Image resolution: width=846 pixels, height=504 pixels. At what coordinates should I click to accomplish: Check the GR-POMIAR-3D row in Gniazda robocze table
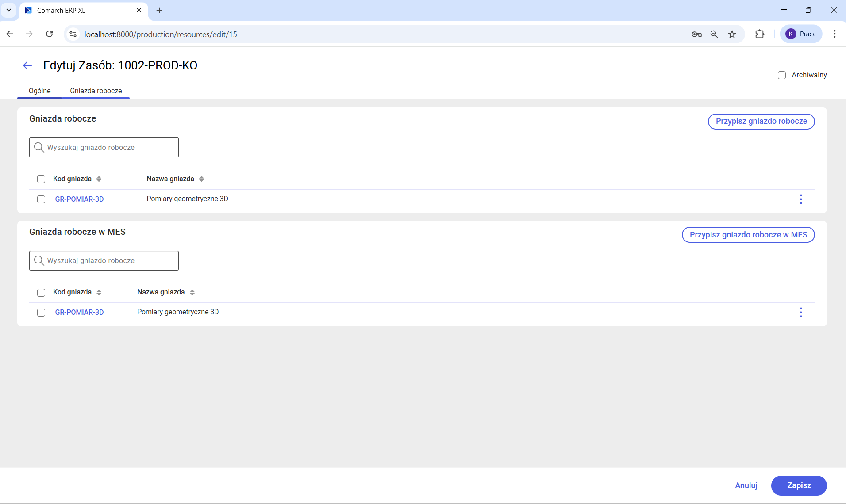pos(41,199)
